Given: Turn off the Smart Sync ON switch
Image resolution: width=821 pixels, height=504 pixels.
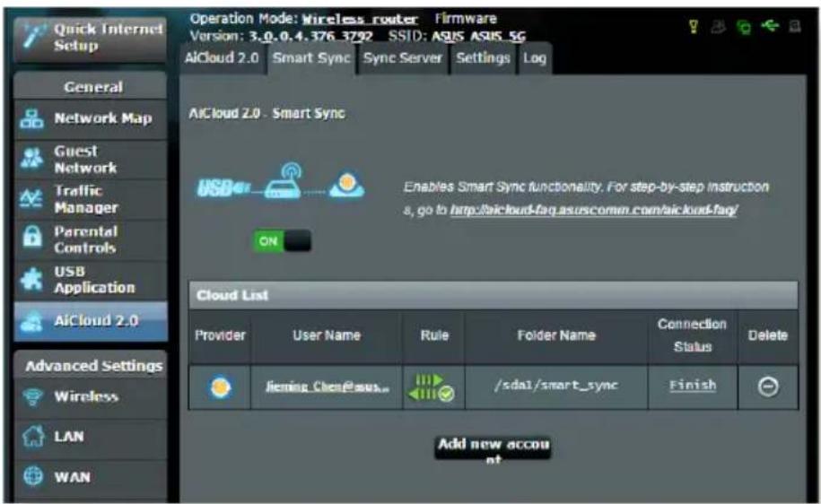Looking at the screenshot, I should 283,241.
